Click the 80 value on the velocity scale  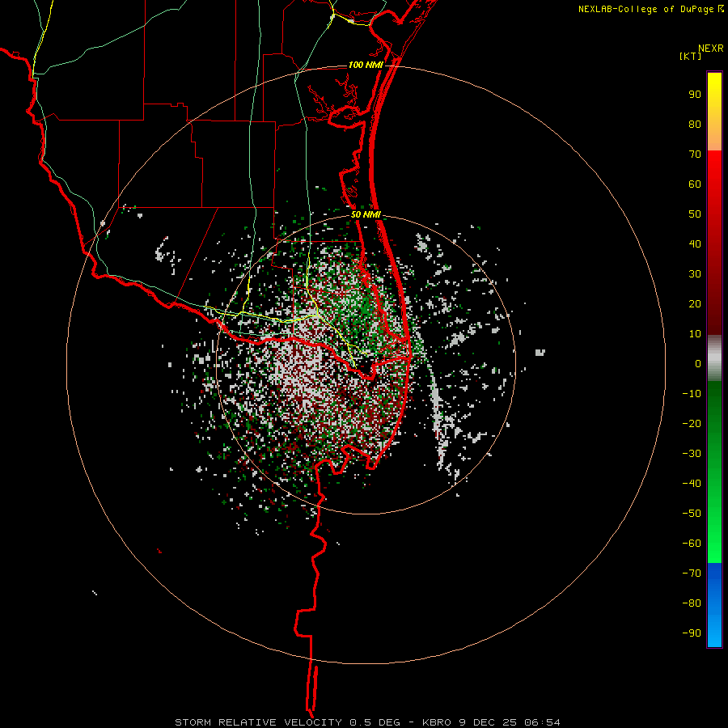coord(695,125)
